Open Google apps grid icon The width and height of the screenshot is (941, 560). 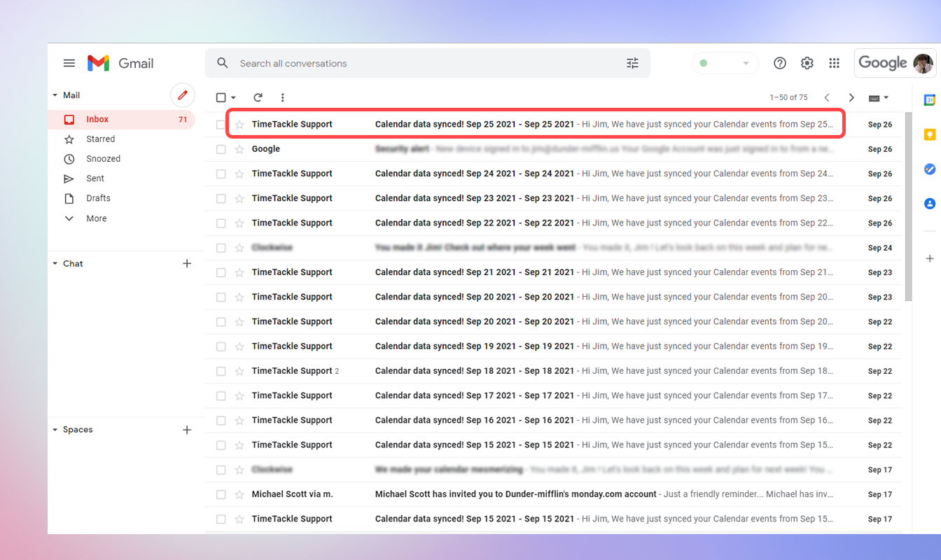(x=834, y=63)
